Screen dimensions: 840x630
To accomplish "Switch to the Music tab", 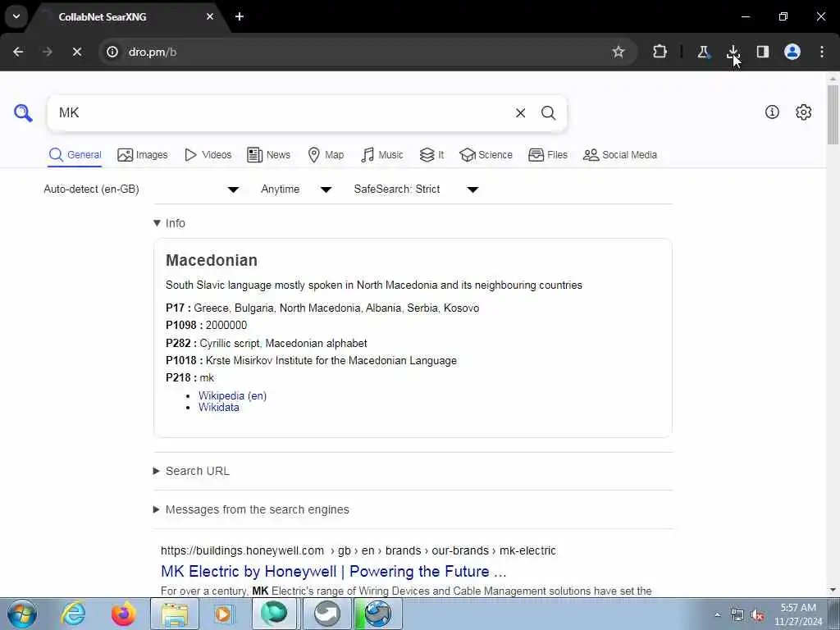I will (x=382, y=155).
